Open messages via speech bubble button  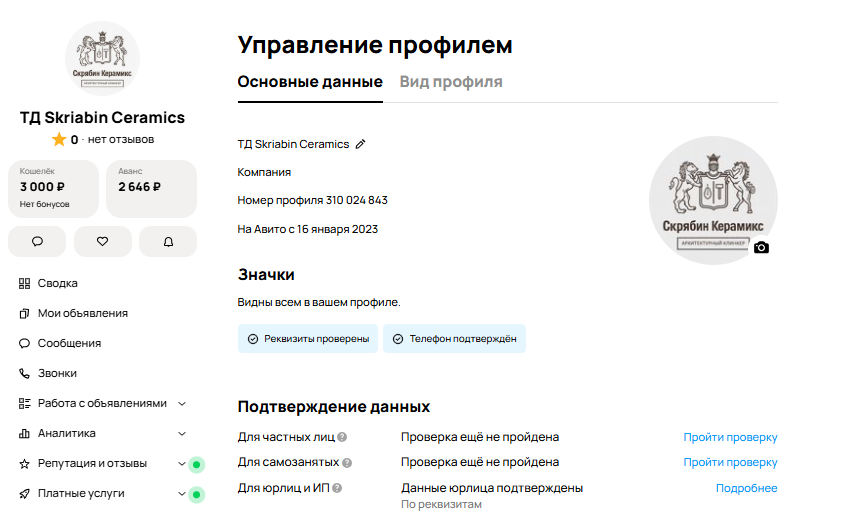tap(37, 241)
